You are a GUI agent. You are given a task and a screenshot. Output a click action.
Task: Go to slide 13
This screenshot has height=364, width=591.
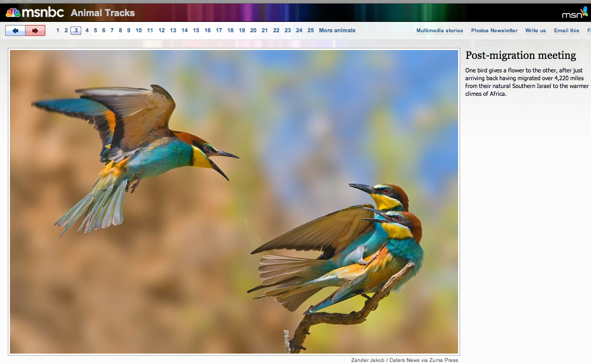click(173, 31)
